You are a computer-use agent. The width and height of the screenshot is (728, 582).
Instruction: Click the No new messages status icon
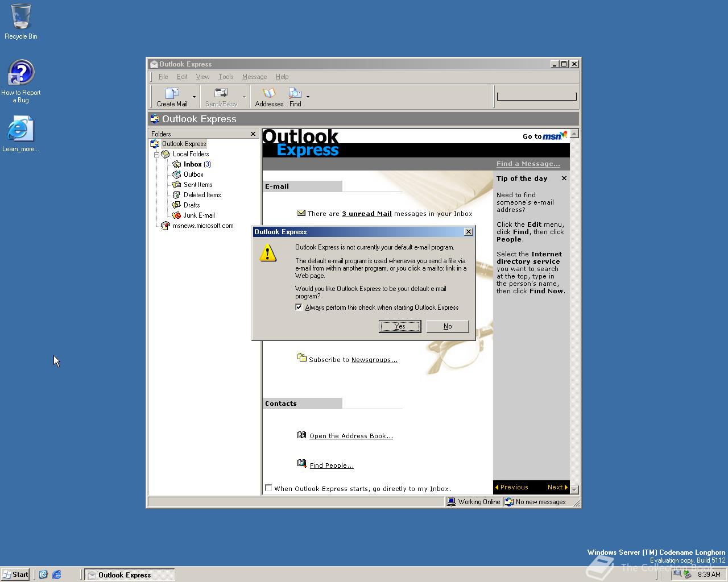(x=509, y=502)
